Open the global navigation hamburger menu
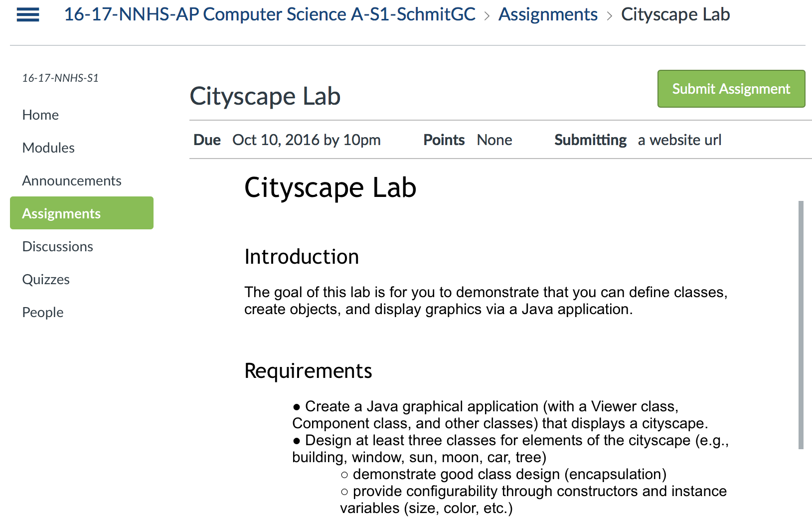Image resolution: width=812 pixels, height=517 pixels. [27, 14]
